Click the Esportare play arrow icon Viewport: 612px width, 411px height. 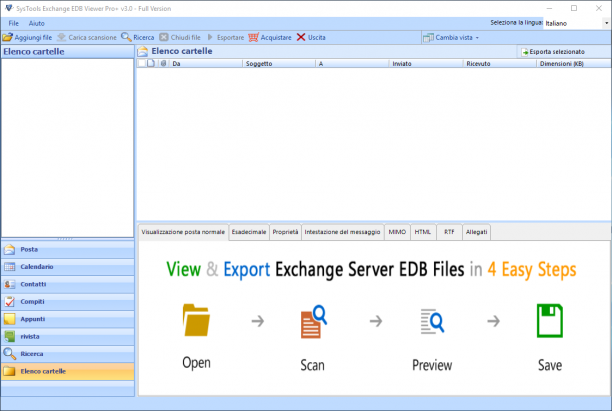210,37
